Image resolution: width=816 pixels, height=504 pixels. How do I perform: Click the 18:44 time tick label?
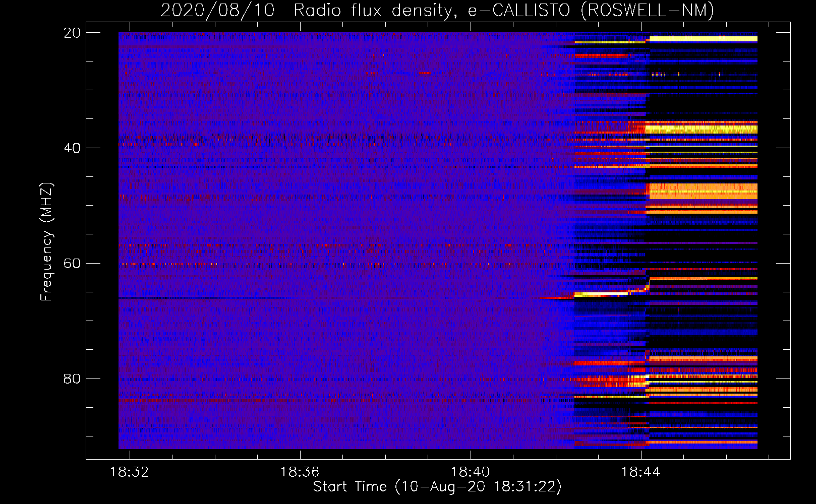[641, 472]
